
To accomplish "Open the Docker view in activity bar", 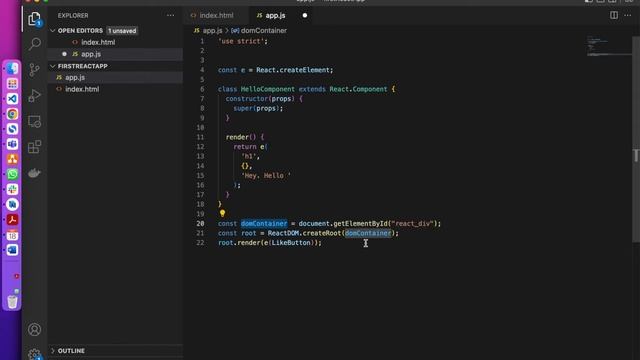I will coord(34,173).
